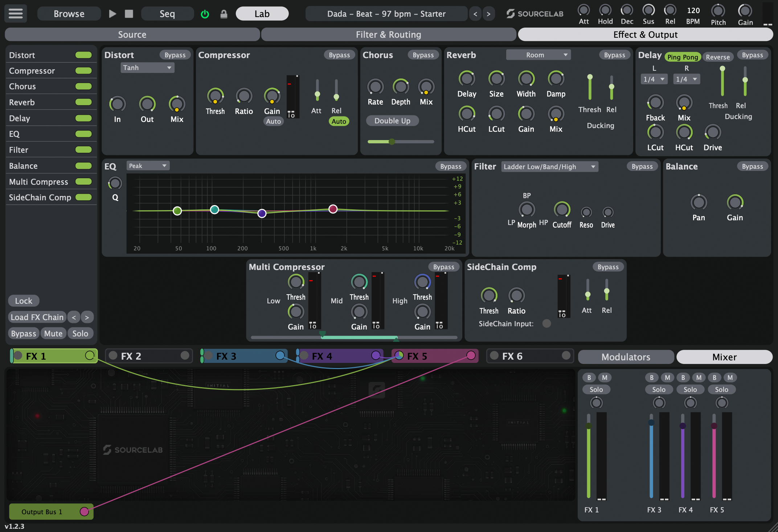Viewport: 778px width, 532px height.
Task: Click the Pitch knob in top bar
Action: [x=718, y=11]
